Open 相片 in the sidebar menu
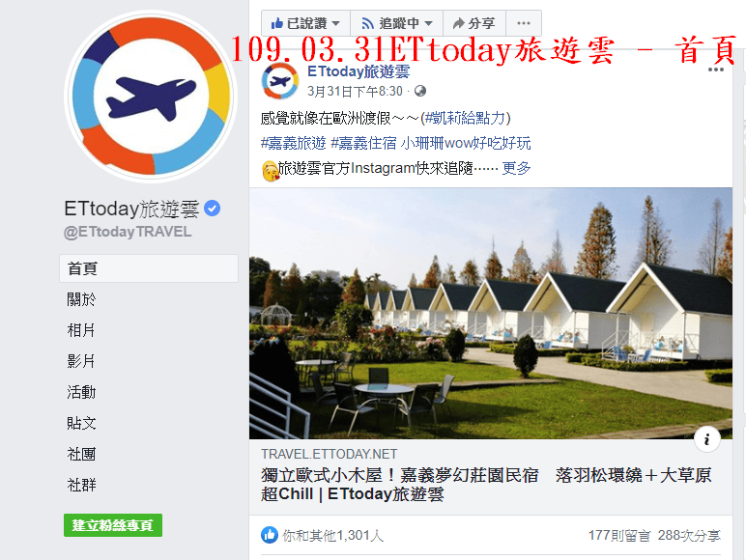 [81, 330]
